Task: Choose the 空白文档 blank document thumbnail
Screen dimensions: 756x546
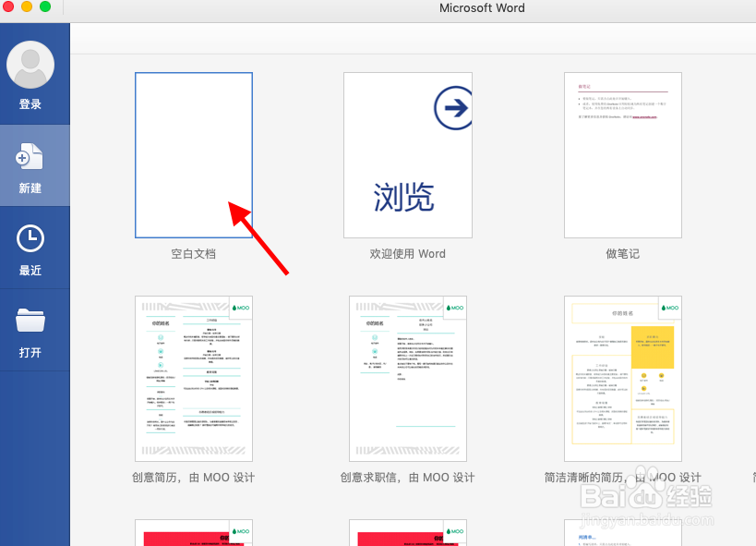Action: pyautogui.click(x=194, y=155)
